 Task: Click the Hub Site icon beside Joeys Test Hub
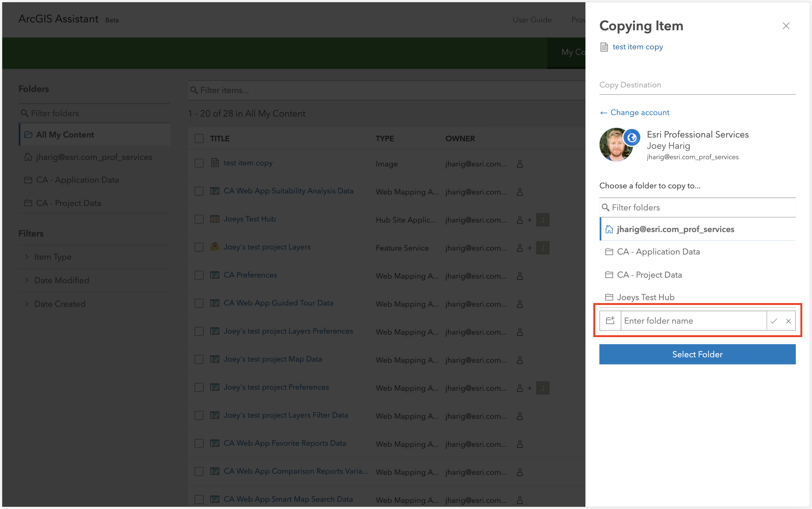click(215, 219)
